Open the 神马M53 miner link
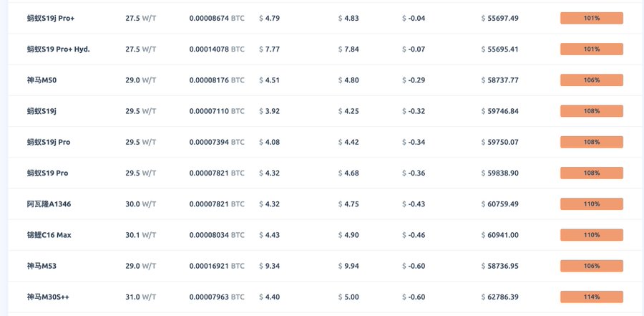 42,266
